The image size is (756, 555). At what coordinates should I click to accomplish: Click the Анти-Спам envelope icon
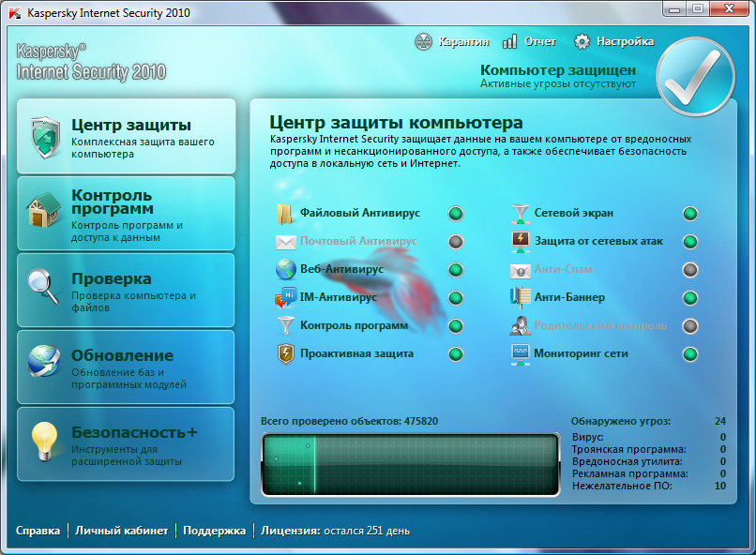521,271
